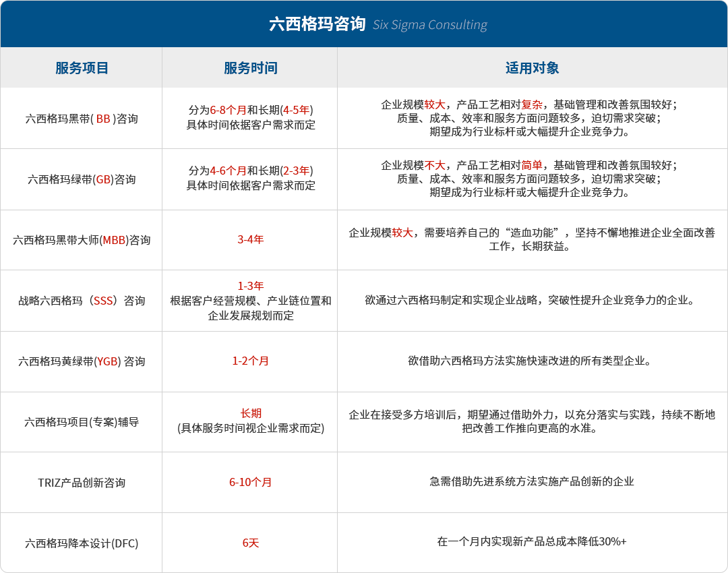Select the TRIZ产品创新咨询 cell
Screen dimensions: 728x573
82,483
